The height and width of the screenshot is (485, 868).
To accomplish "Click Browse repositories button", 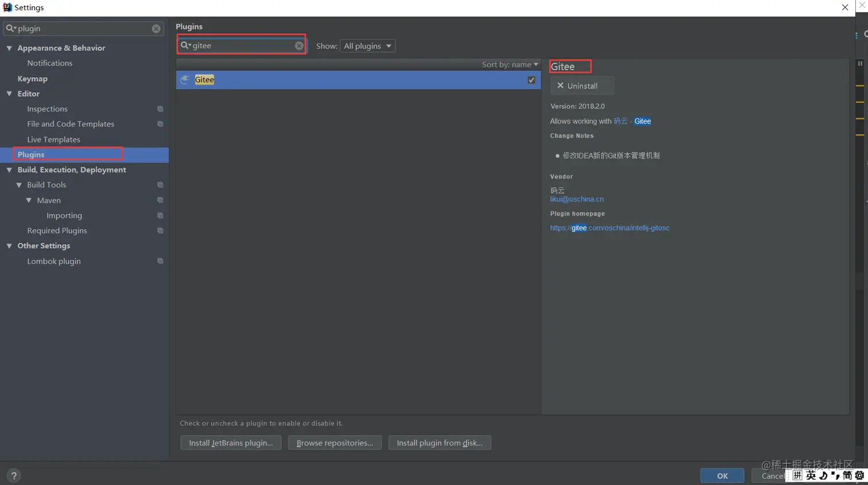I will (x=335, y=443).
